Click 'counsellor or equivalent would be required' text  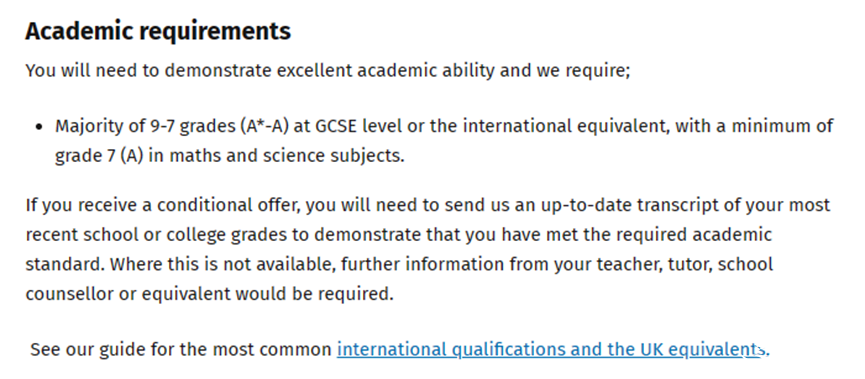point(210,294)
